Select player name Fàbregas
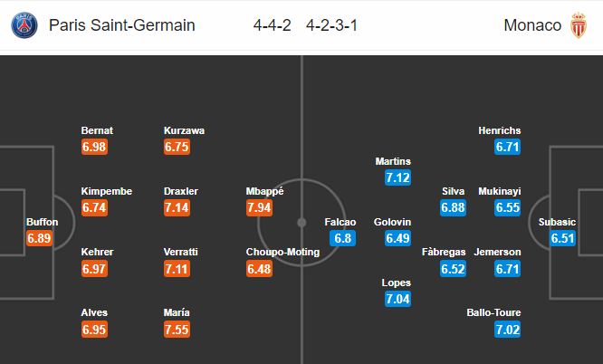 (x=444, y=252)
